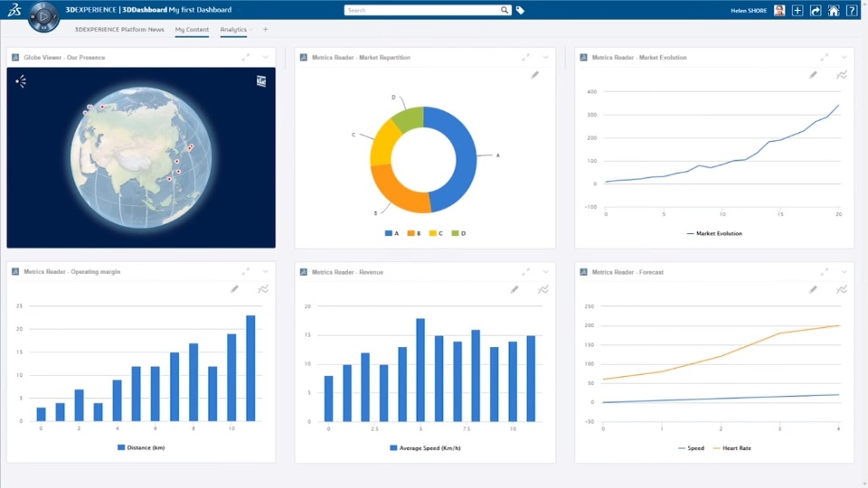Edit the Market Evolution chart with pencil

(813, 75)
